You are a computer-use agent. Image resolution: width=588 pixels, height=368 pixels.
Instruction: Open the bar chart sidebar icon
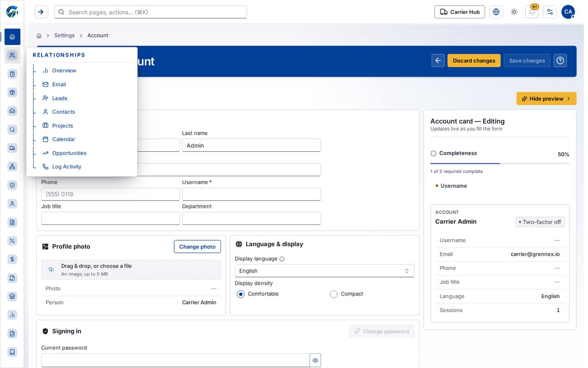pos(12,315)
